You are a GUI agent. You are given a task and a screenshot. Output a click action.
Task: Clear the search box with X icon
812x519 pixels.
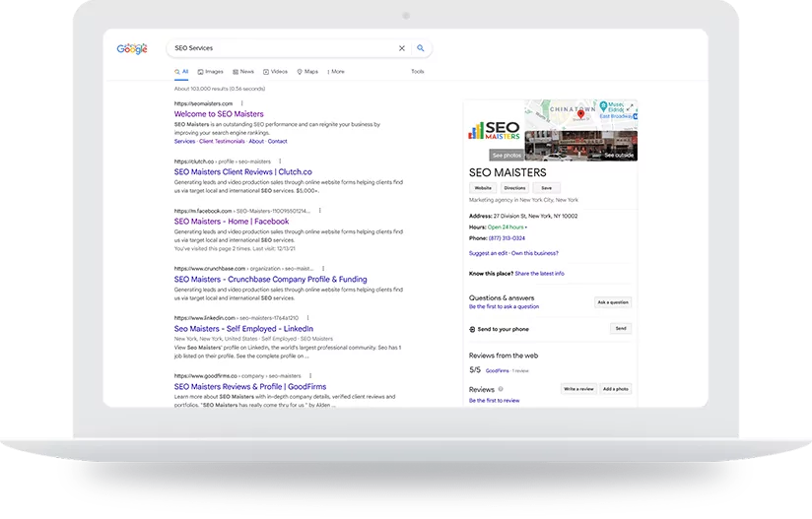click(401, 48)
